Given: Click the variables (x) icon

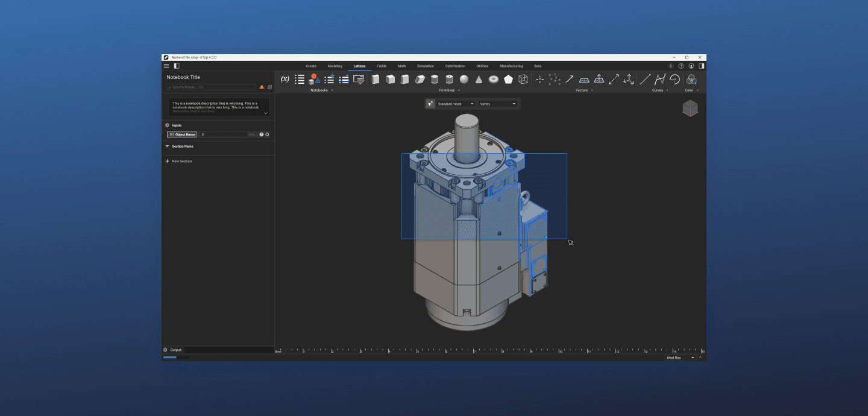Looking at the screenshot, I should tap(285, 79).
